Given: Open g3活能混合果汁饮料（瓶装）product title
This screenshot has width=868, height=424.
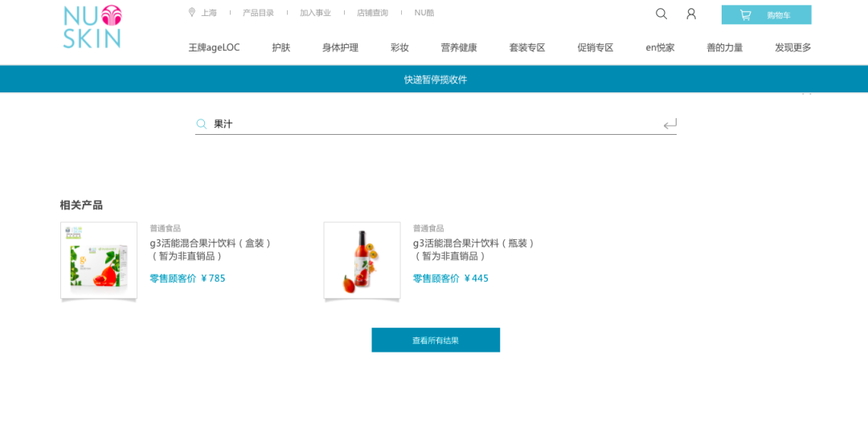Looking at the screenshot, I should point(474,249).
